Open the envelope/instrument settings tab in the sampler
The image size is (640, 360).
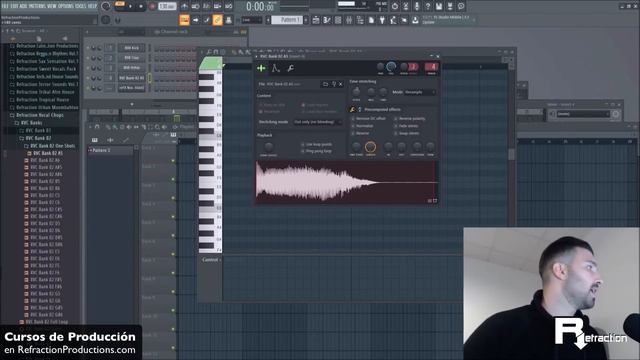(276, 68)
